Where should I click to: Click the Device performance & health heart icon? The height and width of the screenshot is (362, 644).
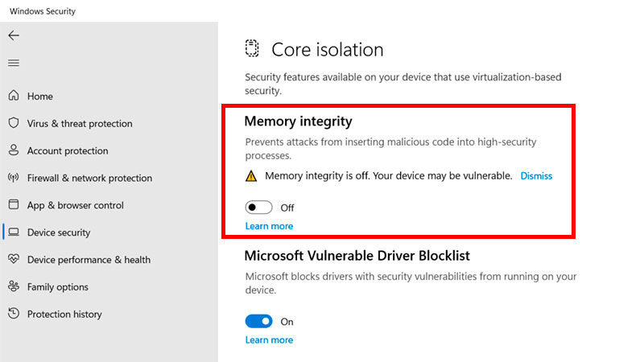click(14, 260)
